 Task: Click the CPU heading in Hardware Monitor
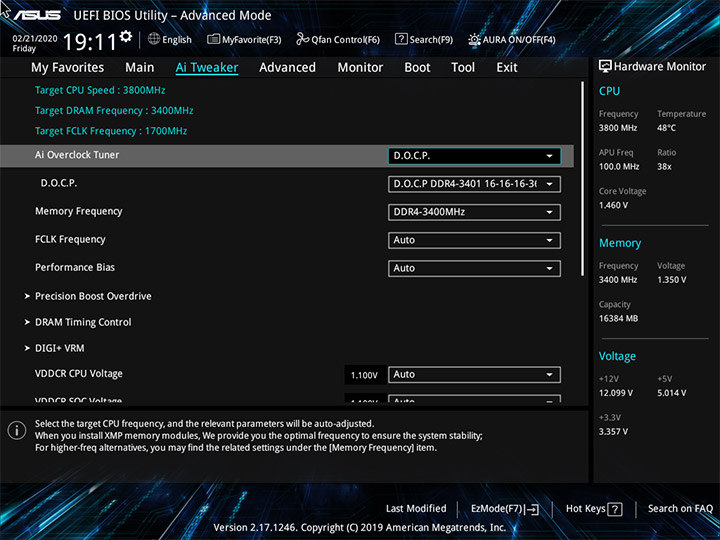[x=609, y=91]
